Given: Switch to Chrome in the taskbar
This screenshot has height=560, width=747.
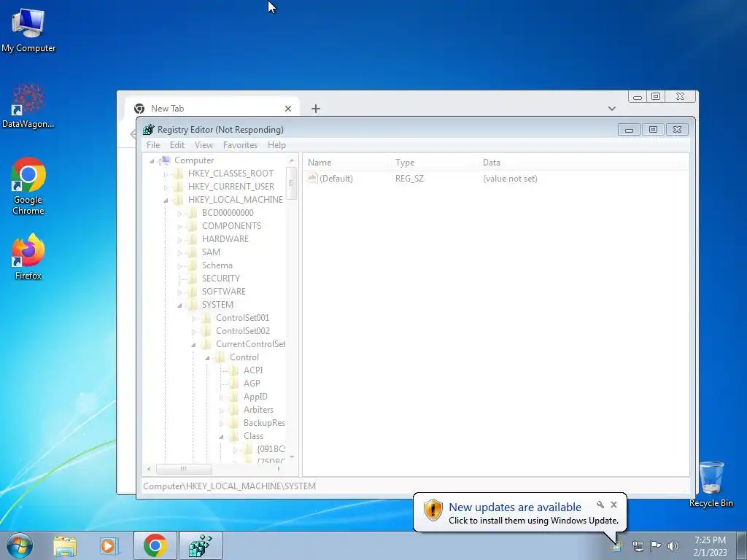Looking at the screenshot, I should (155, 545).
